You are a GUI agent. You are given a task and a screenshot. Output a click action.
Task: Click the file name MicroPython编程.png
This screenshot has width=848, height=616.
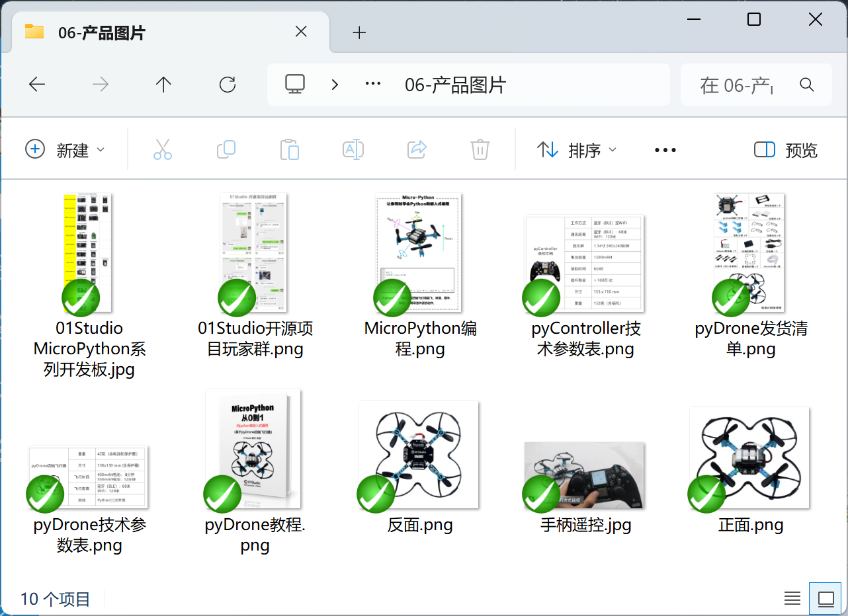coord(420,338)
